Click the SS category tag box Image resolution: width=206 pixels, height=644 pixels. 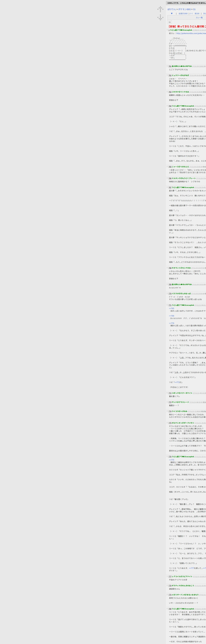[170, 22]
